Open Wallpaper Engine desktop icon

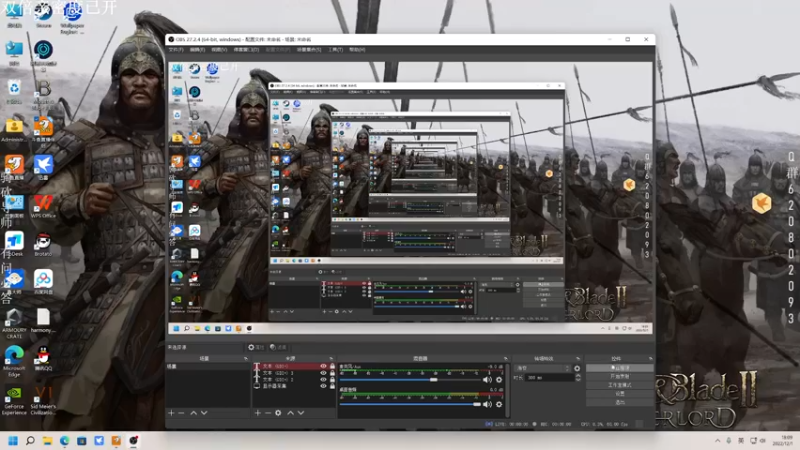(x=72, y=18)
